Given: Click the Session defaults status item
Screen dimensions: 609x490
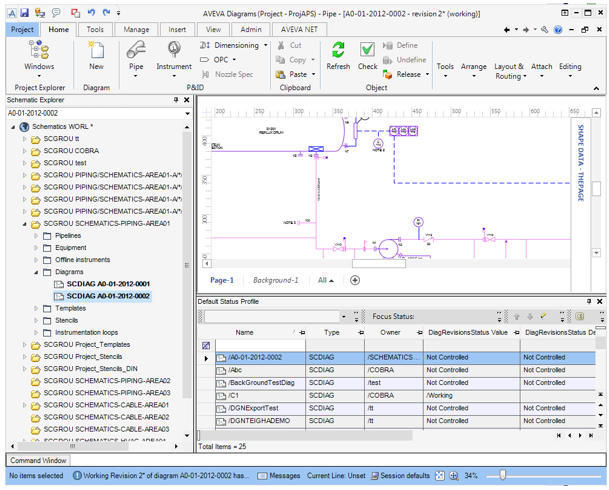Looking at the screenshot, I should tap(400, 475).
